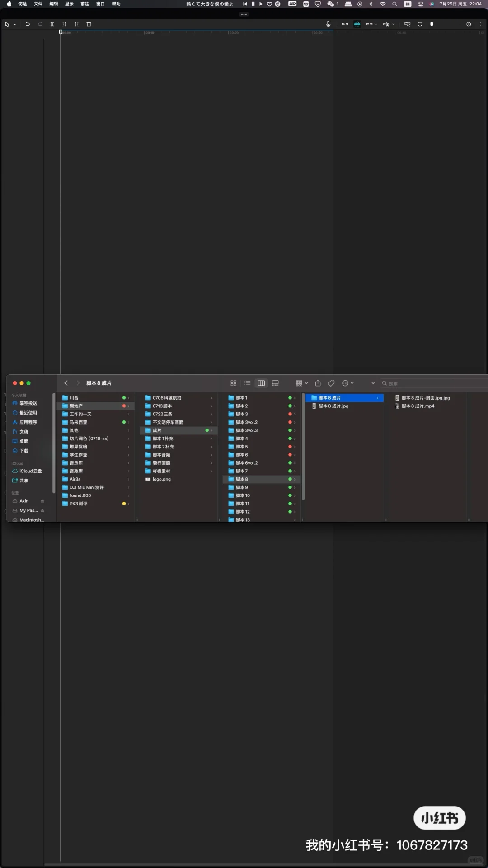
Task: Open the Finder action ellipsis menu
Action: point(347,383)
